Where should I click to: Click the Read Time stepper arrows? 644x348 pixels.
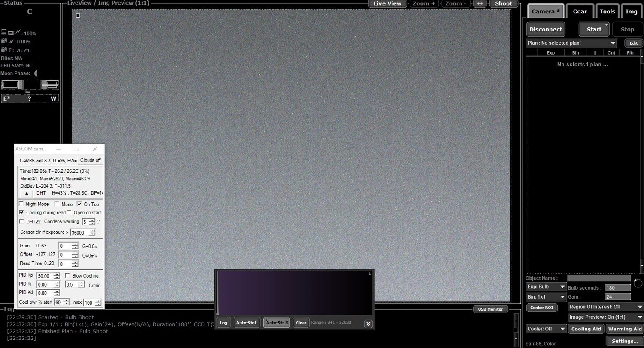(75, 264)
